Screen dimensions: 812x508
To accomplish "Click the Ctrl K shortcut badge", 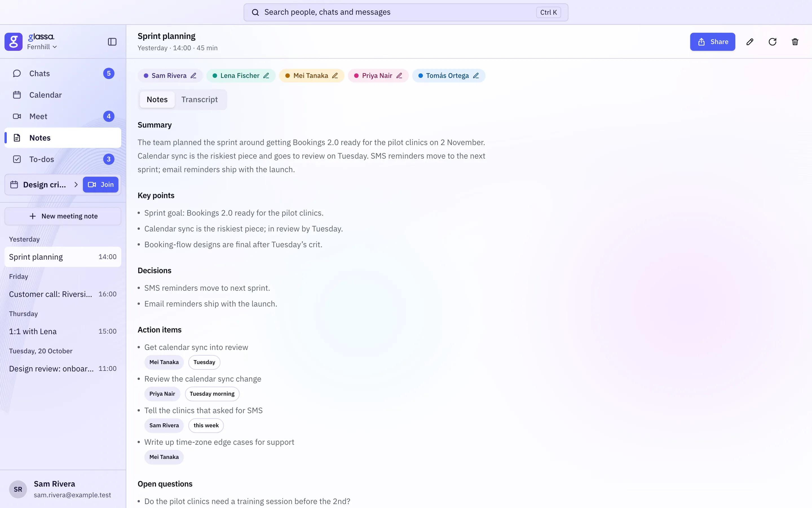I will tap(548, 12).
